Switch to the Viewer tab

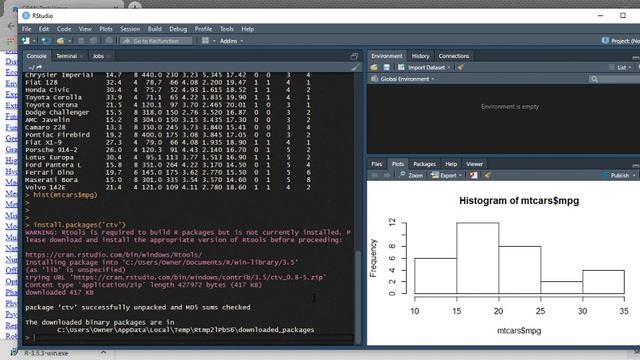(474, 164)
